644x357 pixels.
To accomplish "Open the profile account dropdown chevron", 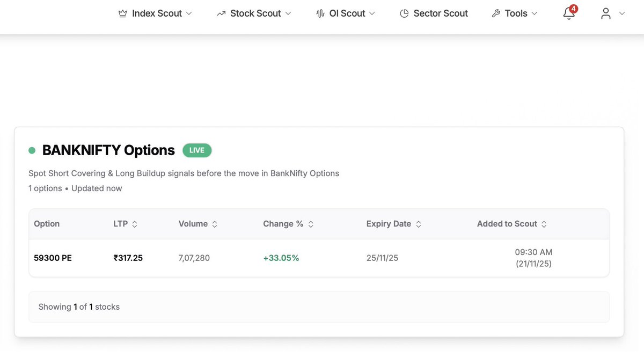I will coord(620,13).
